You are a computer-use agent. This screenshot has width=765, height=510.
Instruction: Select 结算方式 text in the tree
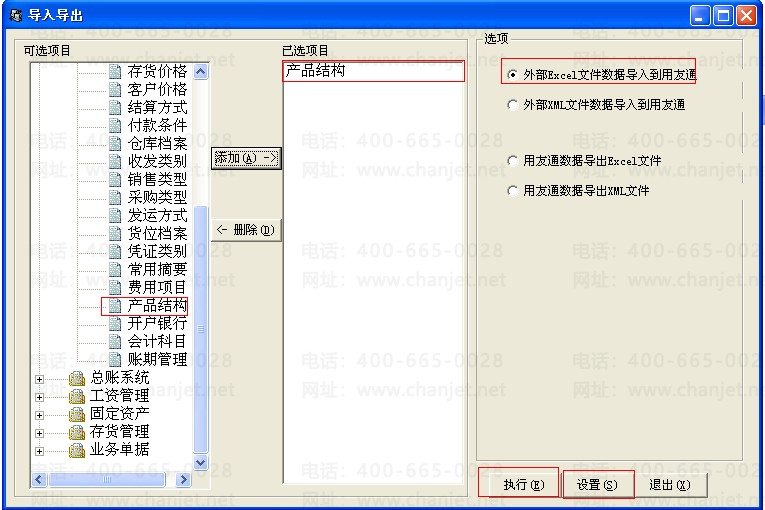click(x=157, y=108)
